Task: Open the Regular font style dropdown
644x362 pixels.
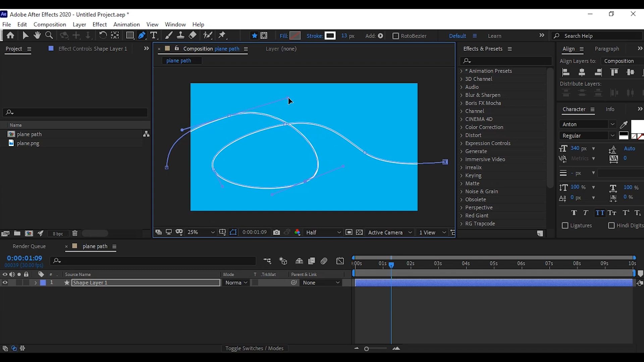Action: point(588,135)
